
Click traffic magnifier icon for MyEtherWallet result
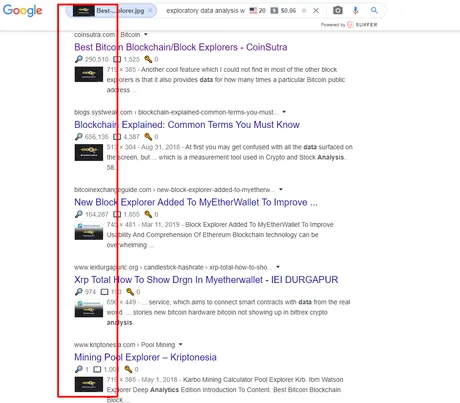point(79,214)
